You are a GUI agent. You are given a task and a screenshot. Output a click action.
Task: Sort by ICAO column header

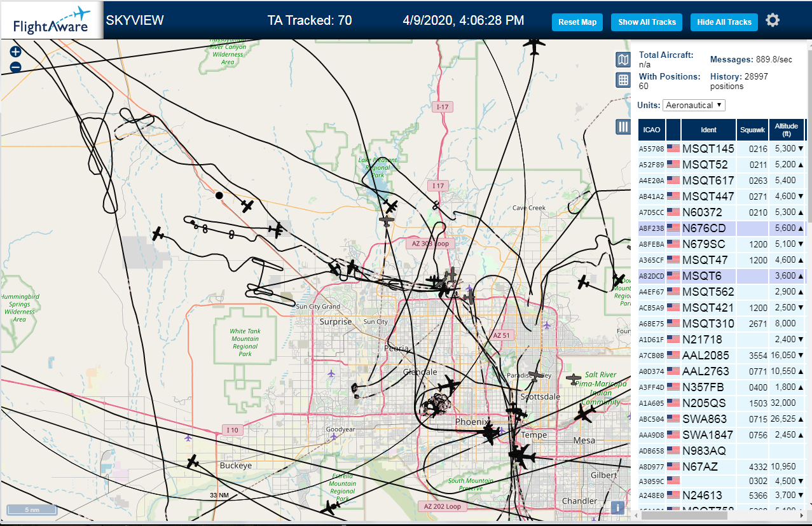[x=652, y=130]
